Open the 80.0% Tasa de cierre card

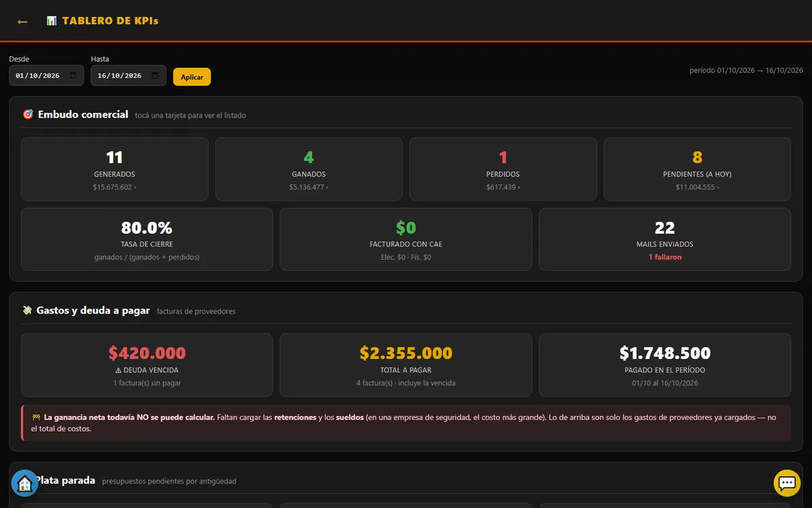pos(147,239)
